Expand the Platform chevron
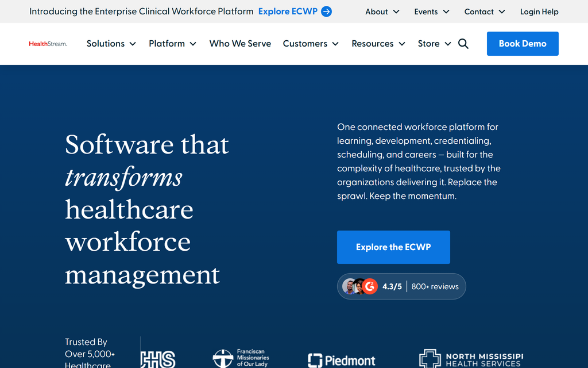Viewport: 588px width, 368px height. [193, 44]
